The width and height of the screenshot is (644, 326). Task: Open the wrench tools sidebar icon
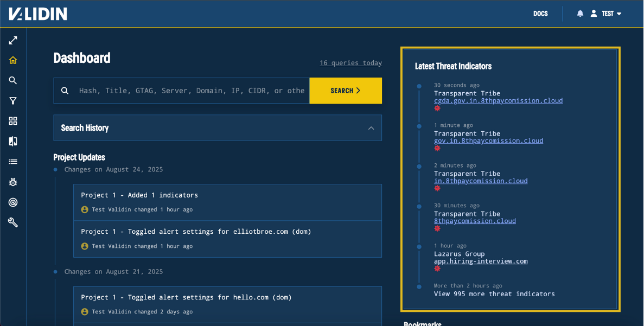13,222
